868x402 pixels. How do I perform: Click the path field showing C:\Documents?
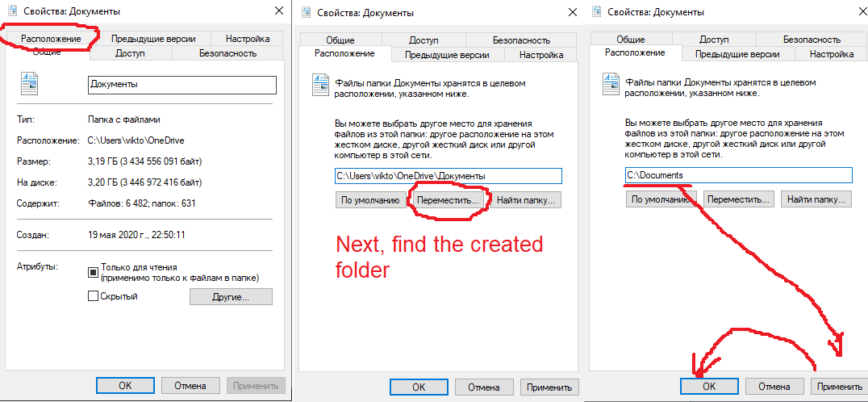[738, 175]
